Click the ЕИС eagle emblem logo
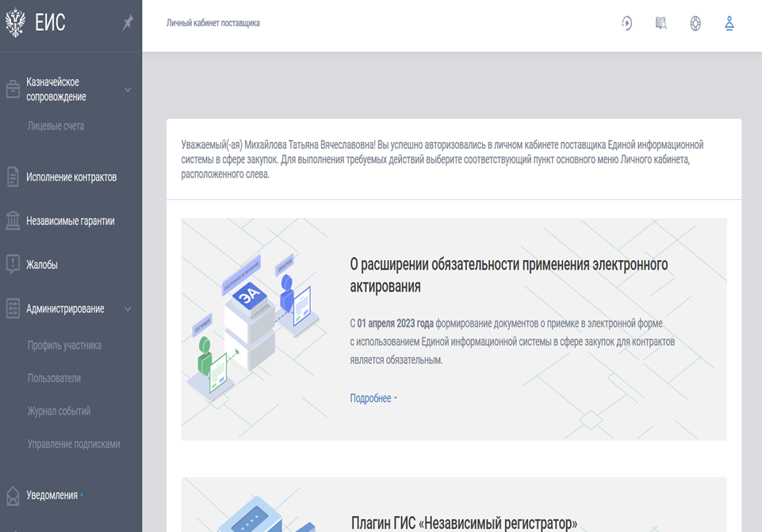 pyautogui.click(x=15, y=24)
